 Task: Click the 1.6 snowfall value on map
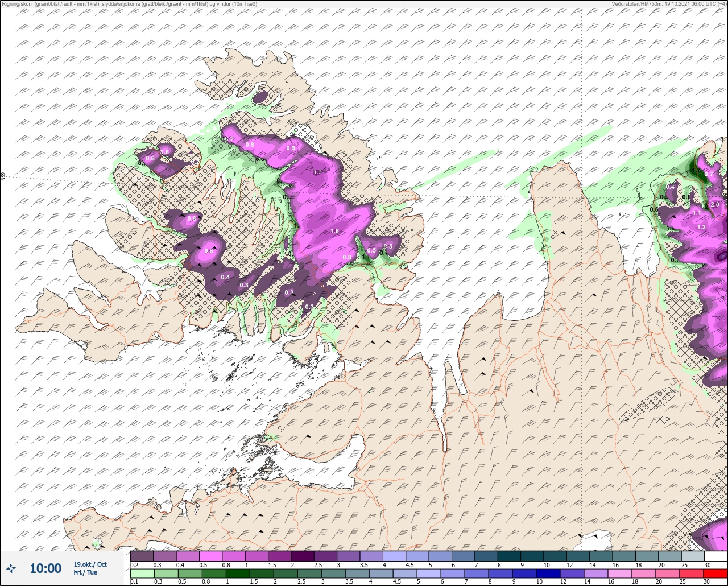coord(334,231)
